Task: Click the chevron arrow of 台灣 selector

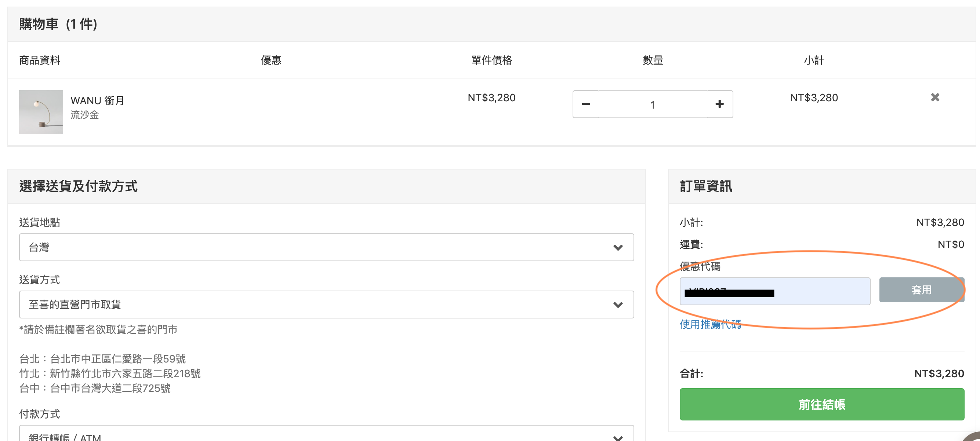Action: [x=618, y=248]
